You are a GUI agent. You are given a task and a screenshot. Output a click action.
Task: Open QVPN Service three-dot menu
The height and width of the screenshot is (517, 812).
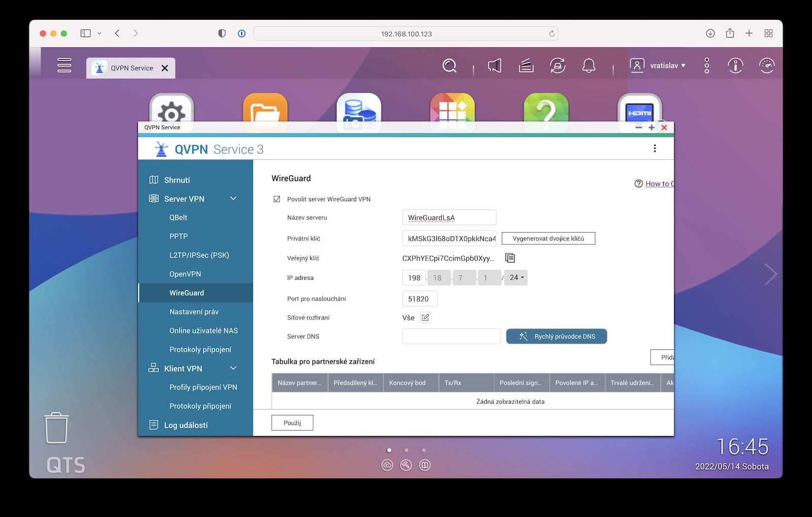click(x=655, y=148)
